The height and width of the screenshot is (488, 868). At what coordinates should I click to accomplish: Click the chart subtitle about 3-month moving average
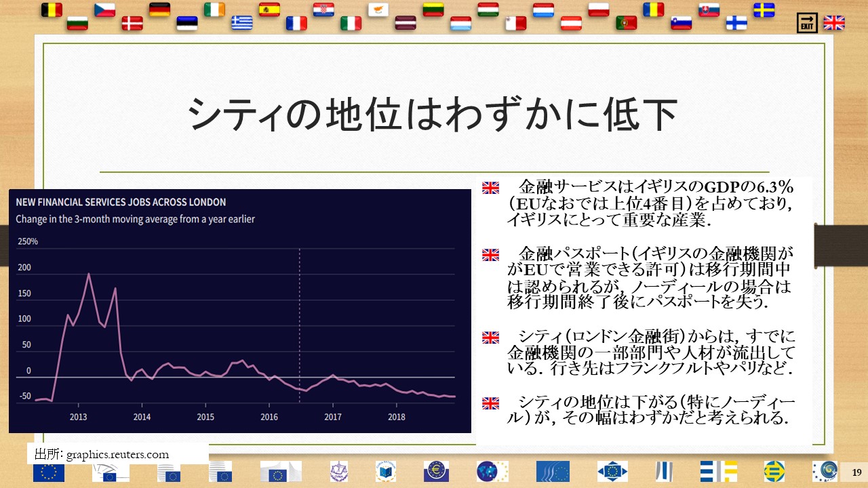point(136,219)
